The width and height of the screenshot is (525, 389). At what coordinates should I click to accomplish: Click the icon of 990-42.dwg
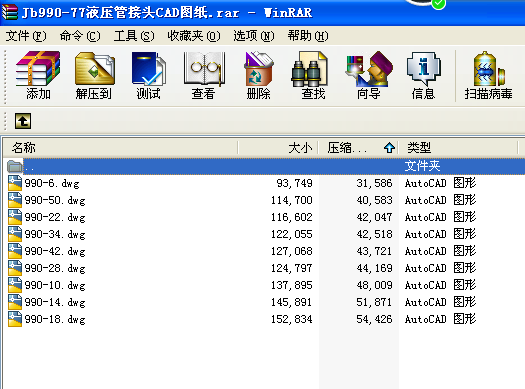(15, 251)
